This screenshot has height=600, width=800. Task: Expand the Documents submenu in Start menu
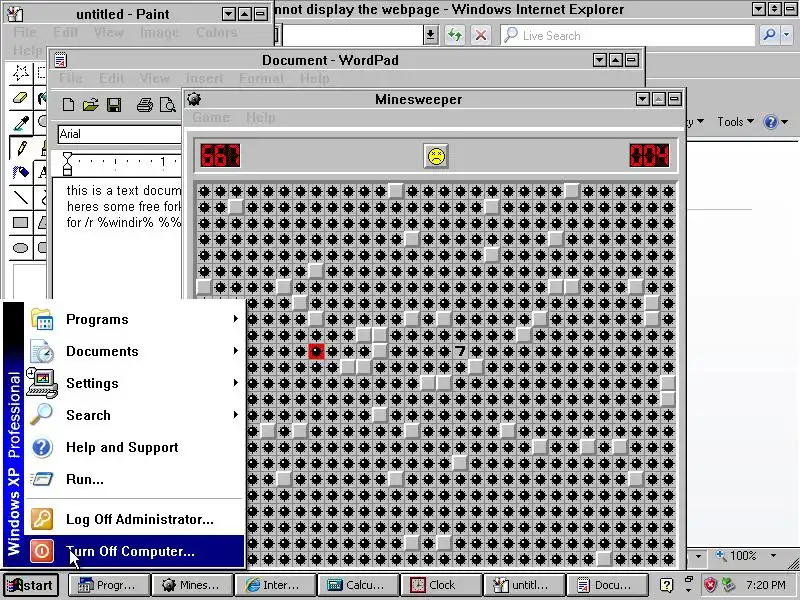pos(135,351)
